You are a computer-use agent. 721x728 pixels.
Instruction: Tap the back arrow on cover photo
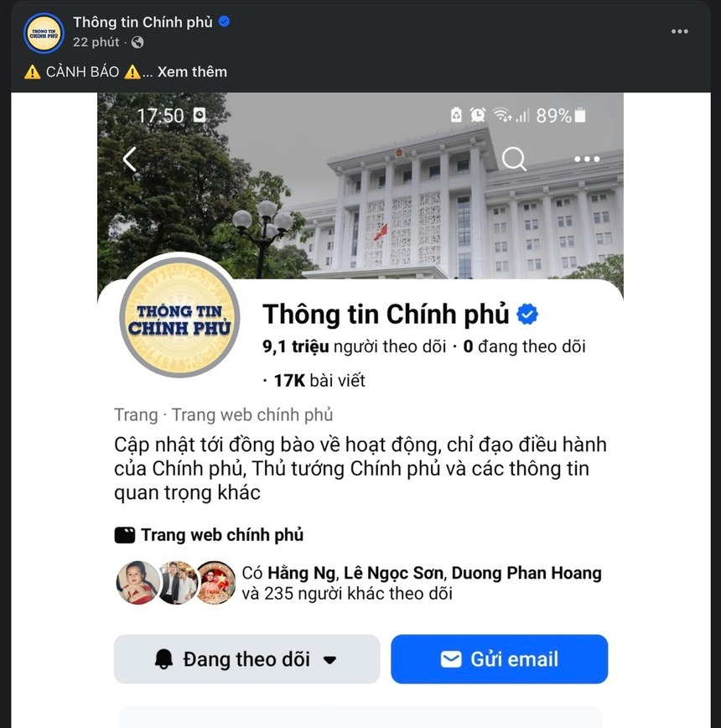pos(129,159)
